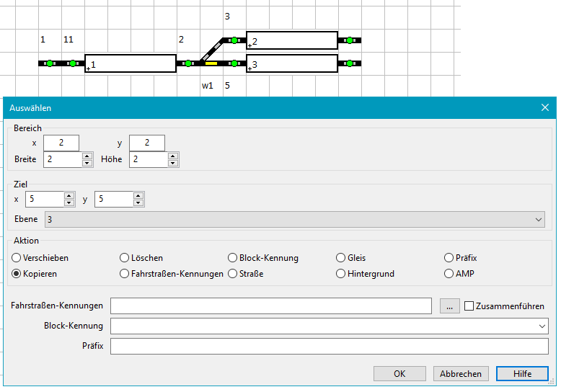Click track block 2 rectangle

click(x=292, y=40)
